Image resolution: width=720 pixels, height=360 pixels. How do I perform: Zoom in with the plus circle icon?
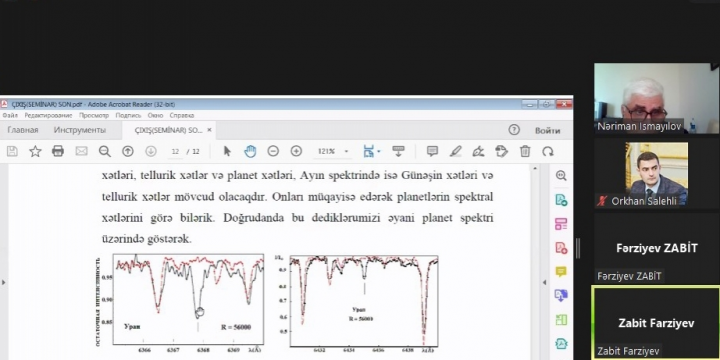(x=296, y=151)
